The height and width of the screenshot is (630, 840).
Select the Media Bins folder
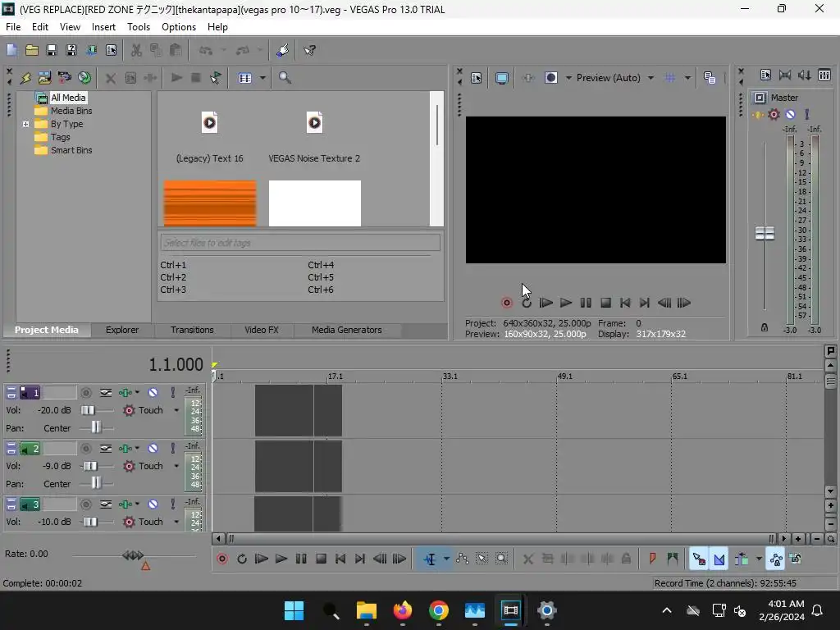coord(71,111)
